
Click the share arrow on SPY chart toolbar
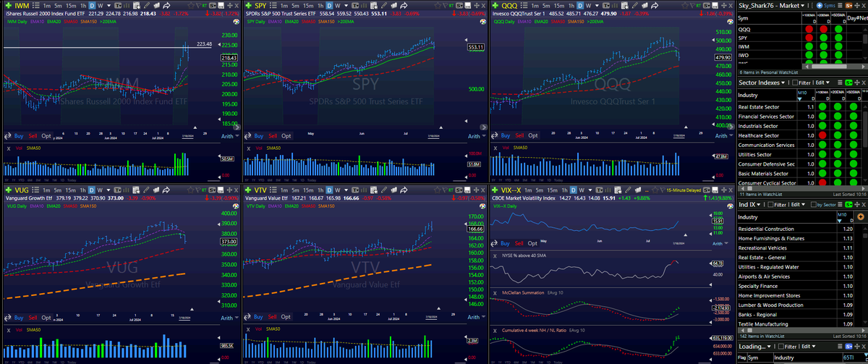click(x=404, y=6)
